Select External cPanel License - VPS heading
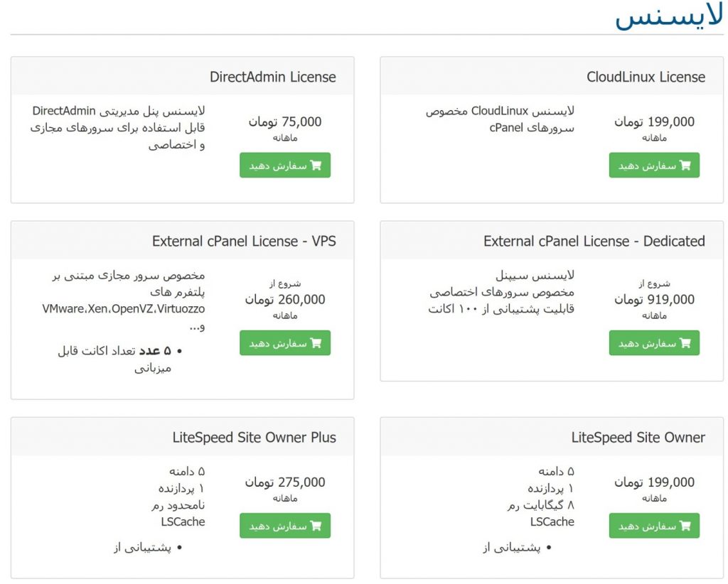Screen dimensions: 728x584 (244, 241)
